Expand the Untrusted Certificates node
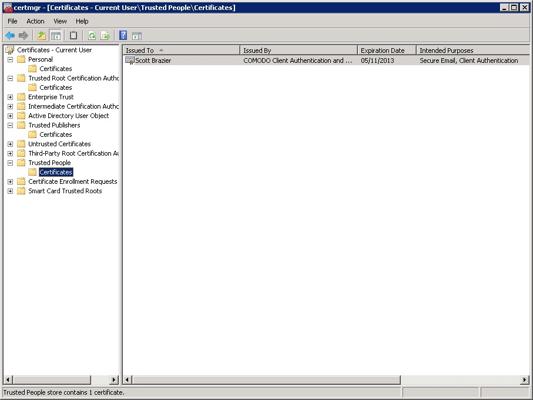This screenshot has height=400, width=533. click(x=10, y=144)
